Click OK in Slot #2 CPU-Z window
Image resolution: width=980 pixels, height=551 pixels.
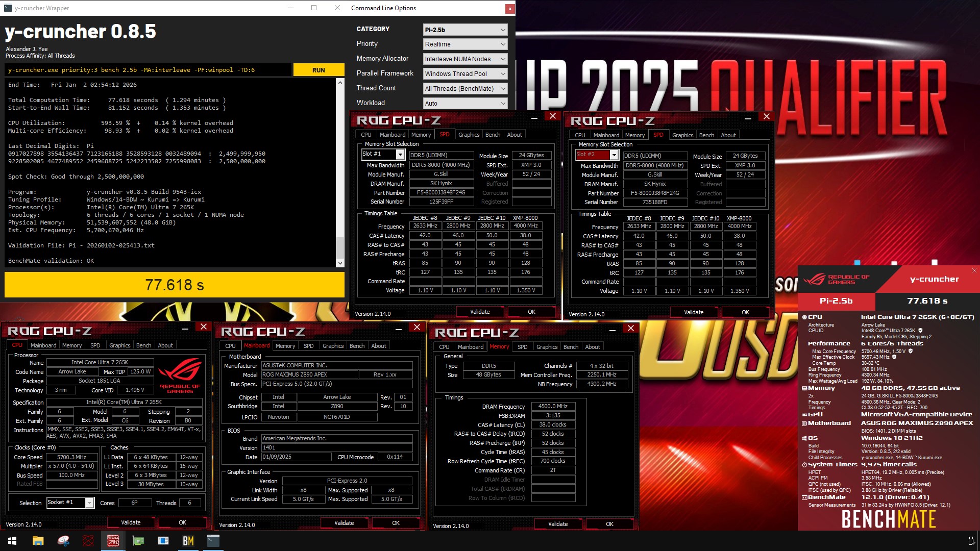click(745, 312)
